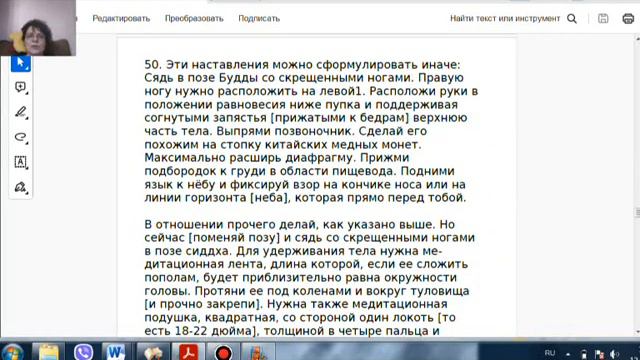Switch to Microsoft Word on the taskbar
Viewport: 640px width, 360px height.
[x=116, y=352]
